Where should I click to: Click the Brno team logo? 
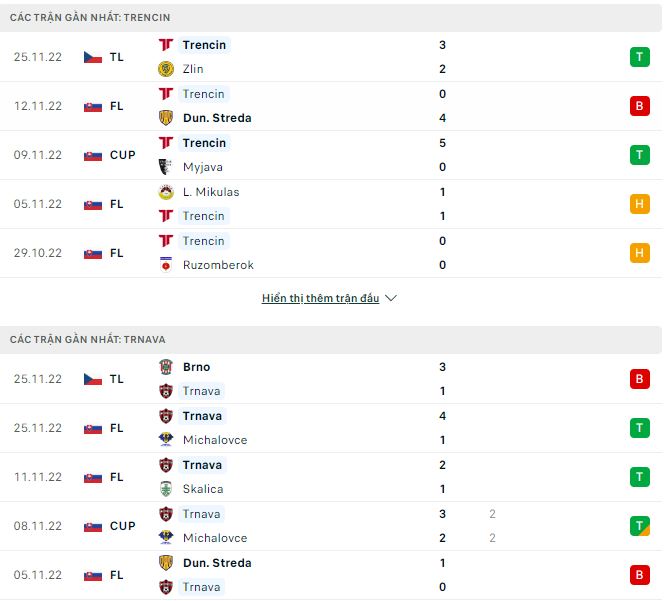coord(166,367)
